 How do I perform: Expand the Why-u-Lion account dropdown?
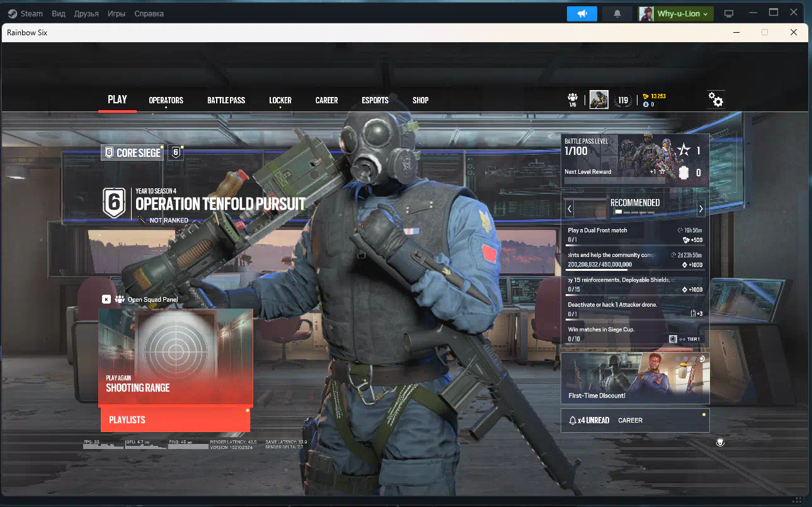[x=676, y=14]
